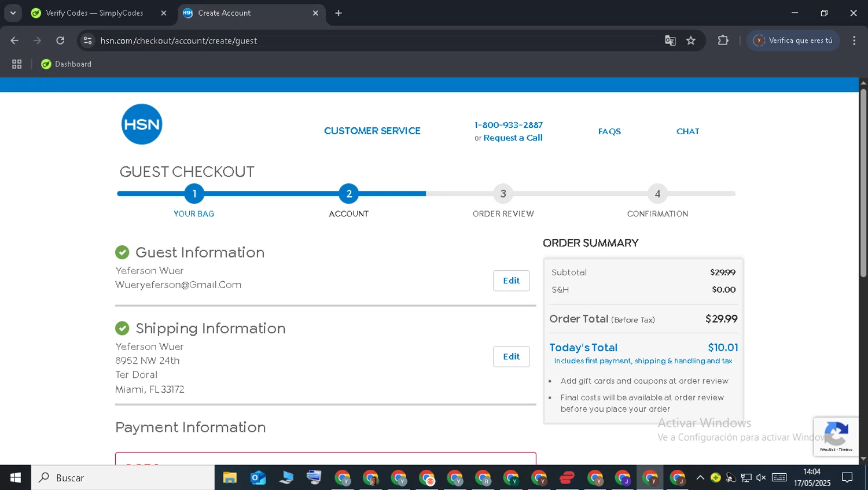This screenshot has height=490, width=868.
Task: Click the Subtotal label
Action: coord(569,272)
